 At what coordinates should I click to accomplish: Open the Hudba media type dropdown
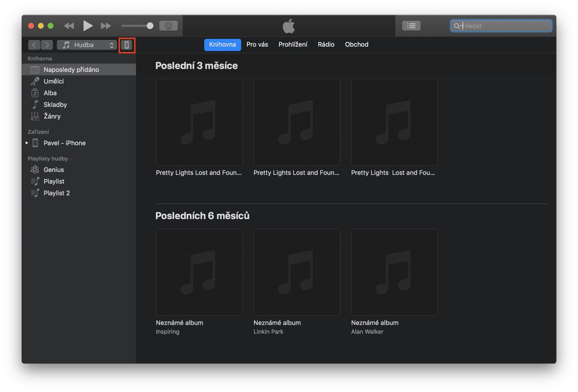click(87, 45)
